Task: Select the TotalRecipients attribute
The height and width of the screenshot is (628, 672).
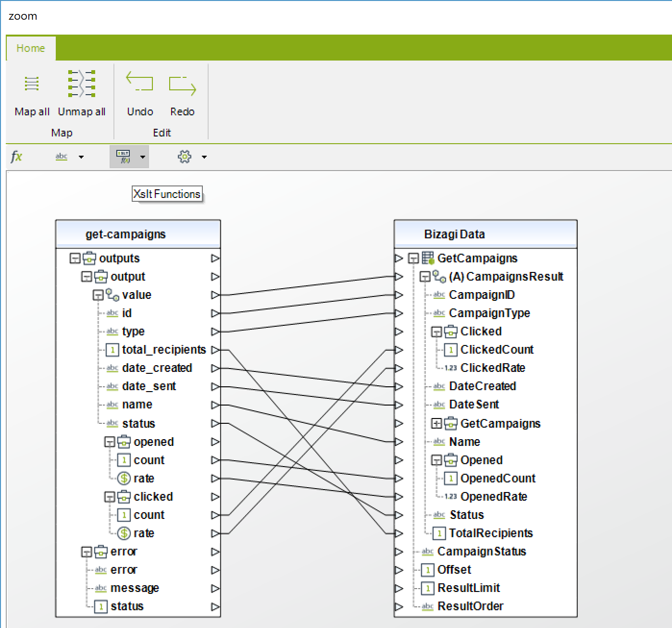Action: pos(491,533)
